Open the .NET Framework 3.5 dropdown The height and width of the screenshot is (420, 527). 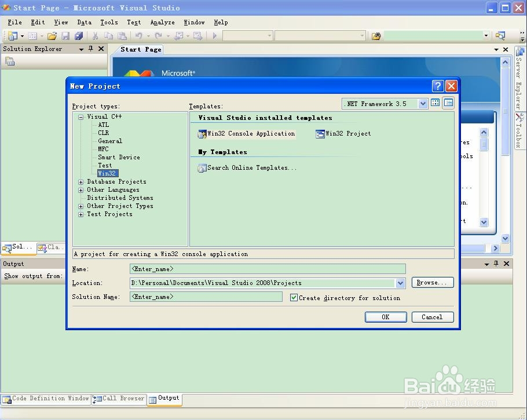(x=423, y=104)
